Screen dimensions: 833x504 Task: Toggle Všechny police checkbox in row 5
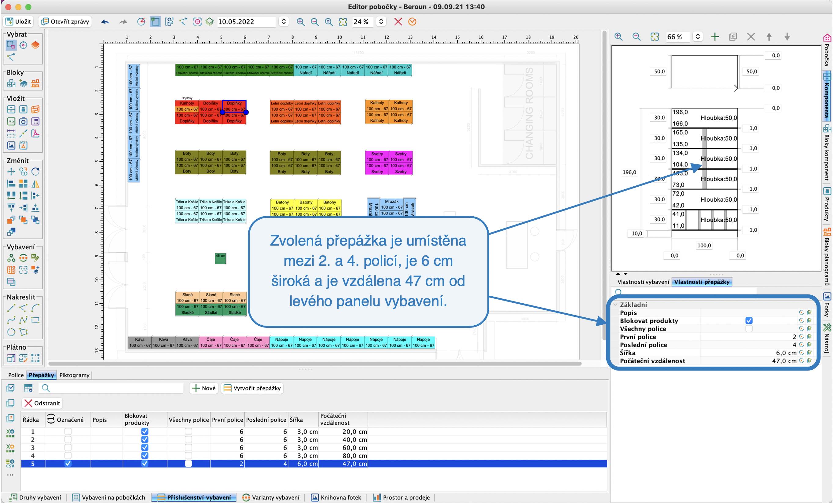[188, 463]
